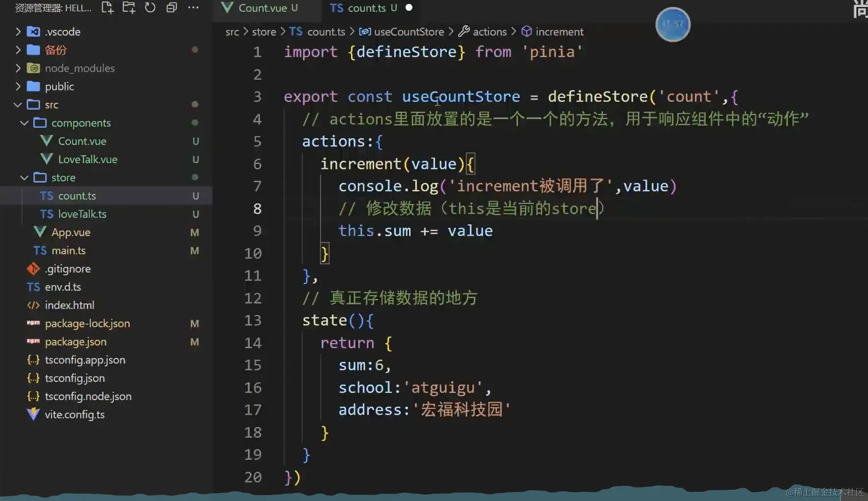The width and height of the screenshot is (868, 501).
Task: Click the HTML icon beside index.html
Action: coord(33,305)
